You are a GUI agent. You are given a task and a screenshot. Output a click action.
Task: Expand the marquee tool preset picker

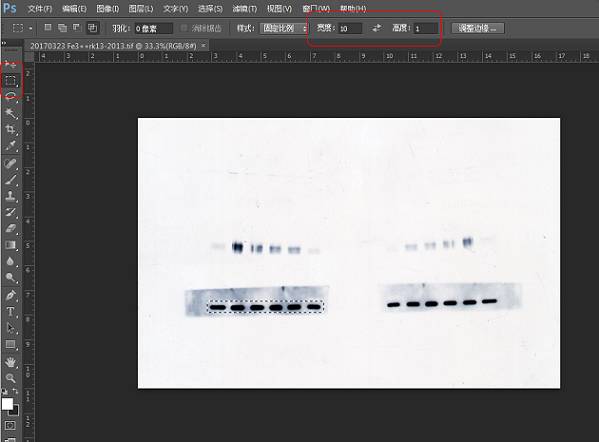[x=22, y=28]
